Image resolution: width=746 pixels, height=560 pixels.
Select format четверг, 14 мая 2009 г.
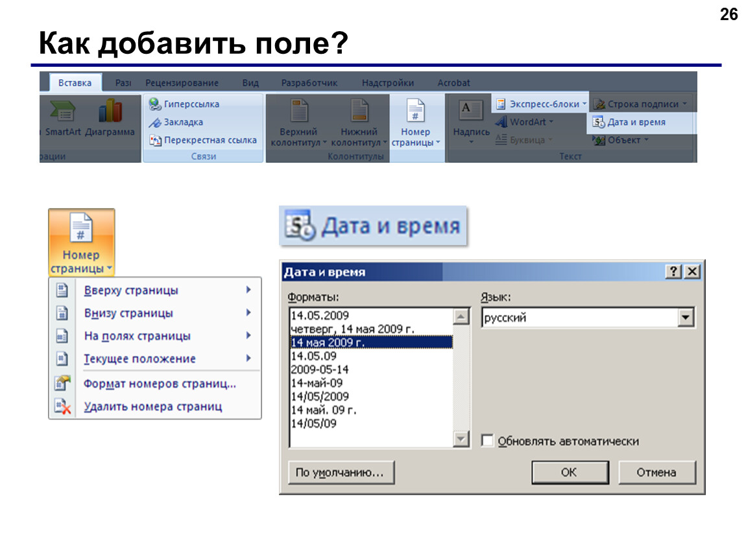[x=371, y=329]
